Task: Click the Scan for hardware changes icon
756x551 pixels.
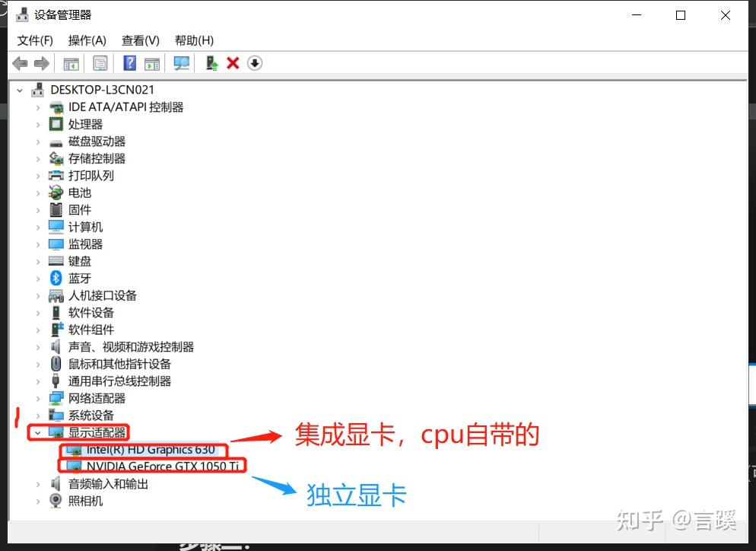Action: click(181, 63)
